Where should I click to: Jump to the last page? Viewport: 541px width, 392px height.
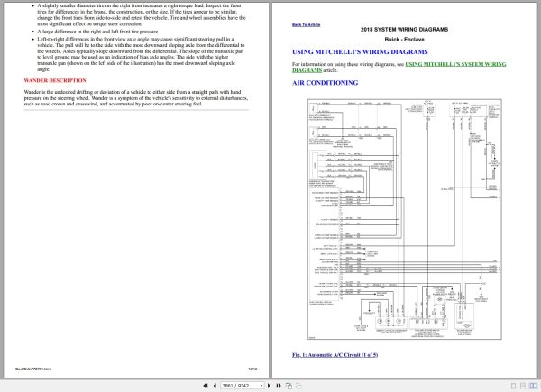coord(279,386)
